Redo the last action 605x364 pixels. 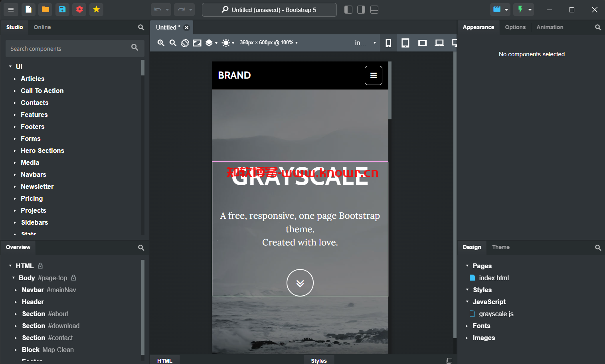coord(181,10)
